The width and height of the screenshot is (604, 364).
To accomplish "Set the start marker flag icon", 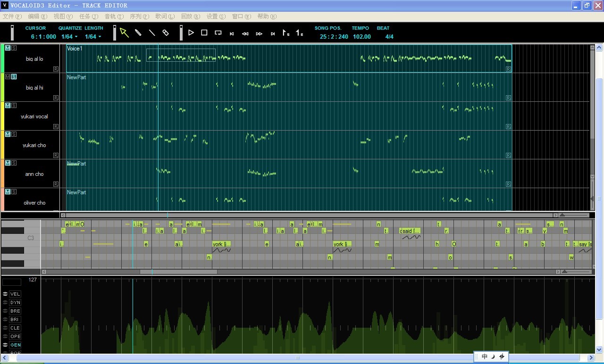I will click(x=286, y=33).
